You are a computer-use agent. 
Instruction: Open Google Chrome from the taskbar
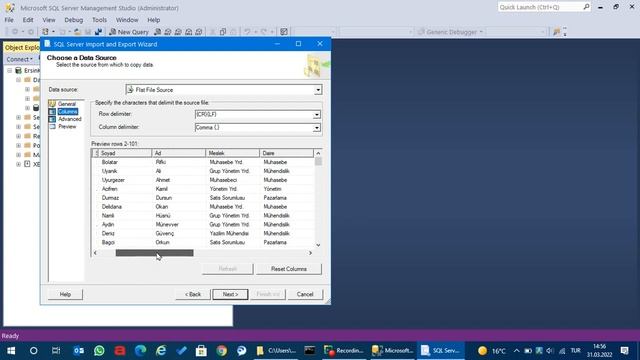tap(222, 351)
